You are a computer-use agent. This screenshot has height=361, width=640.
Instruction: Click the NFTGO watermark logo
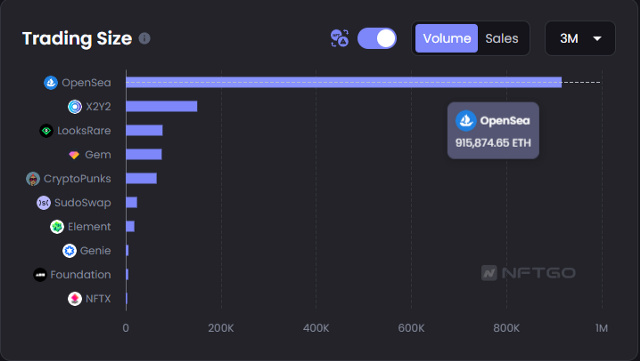[x=528, y=273]
